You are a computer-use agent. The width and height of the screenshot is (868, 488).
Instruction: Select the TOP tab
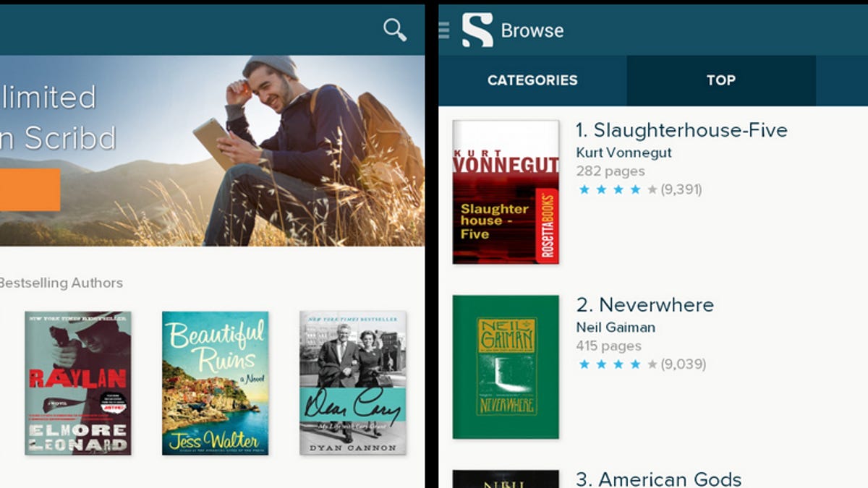pyautogui.click(x=721, y=80)
